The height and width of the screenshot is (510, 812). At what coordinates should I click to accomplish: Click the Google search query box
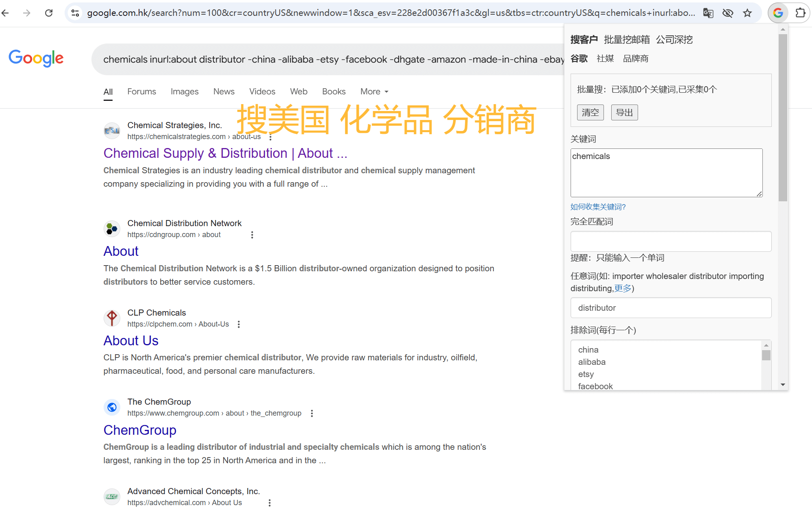tap(328, 59)
